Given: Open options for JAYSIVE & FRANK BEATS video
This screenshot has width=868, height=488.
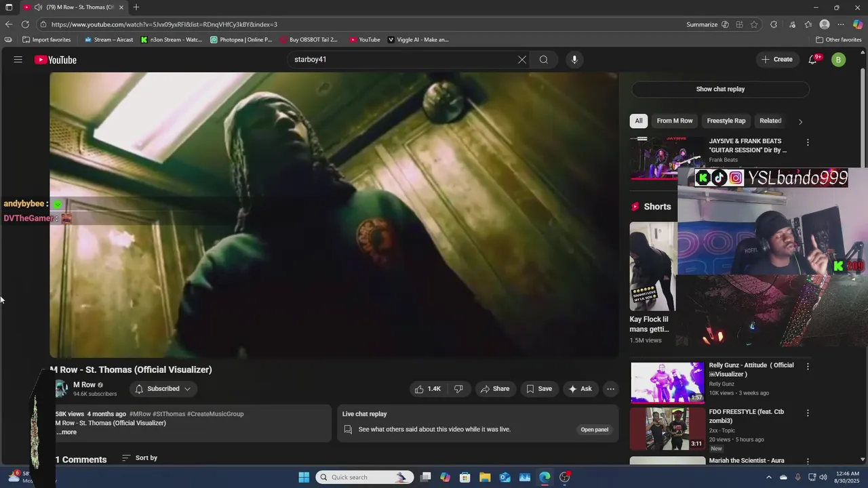Looking at the screenshot, I should (x=808, y=142).
